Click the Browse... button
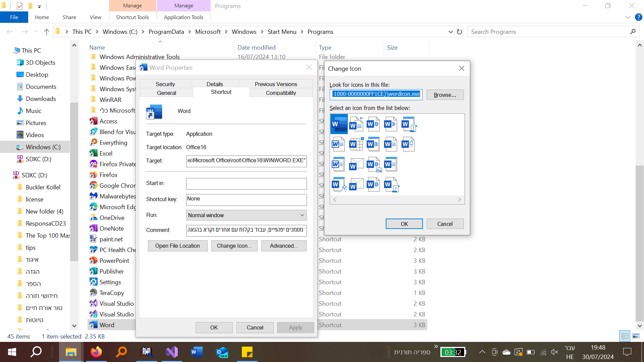The height and width of the screenshot is (362, 644). click(x=445, y=95)
